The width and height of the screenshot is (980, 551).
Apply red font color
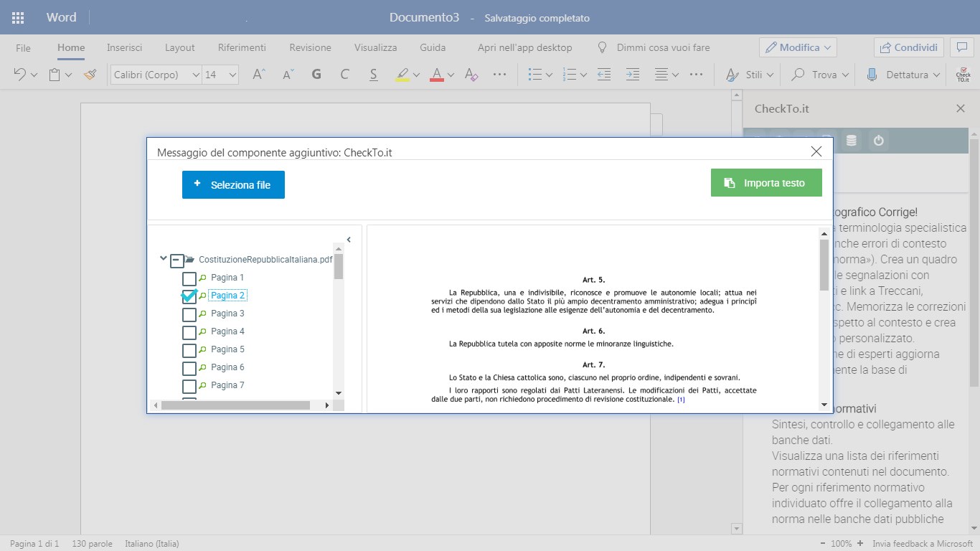click(x=437, y=75)
